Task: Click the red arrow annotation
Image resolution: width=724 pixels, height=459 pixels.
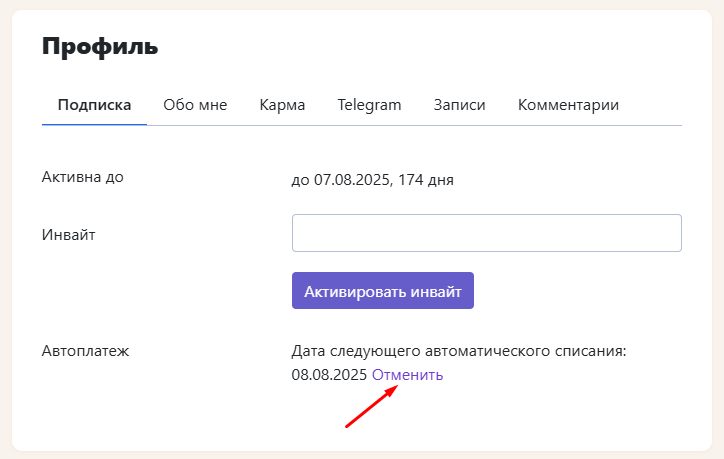Action: click(372, 406)
